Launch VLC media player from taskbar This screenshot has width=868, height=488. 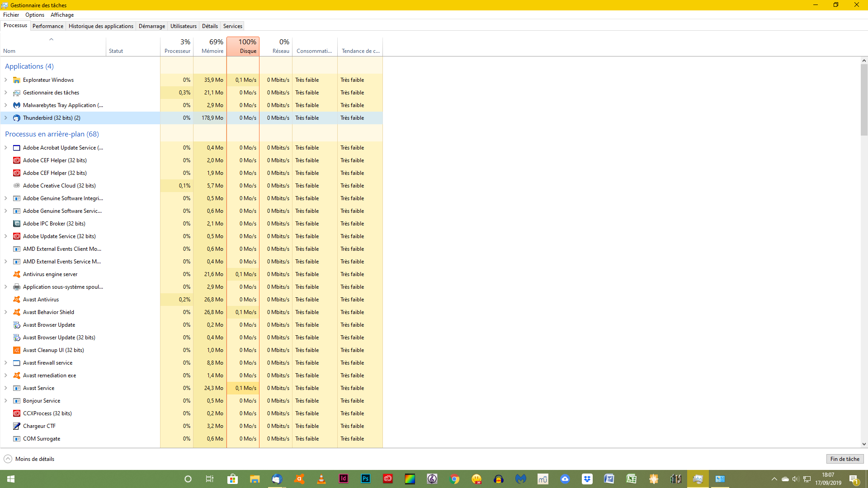(321, 479)
